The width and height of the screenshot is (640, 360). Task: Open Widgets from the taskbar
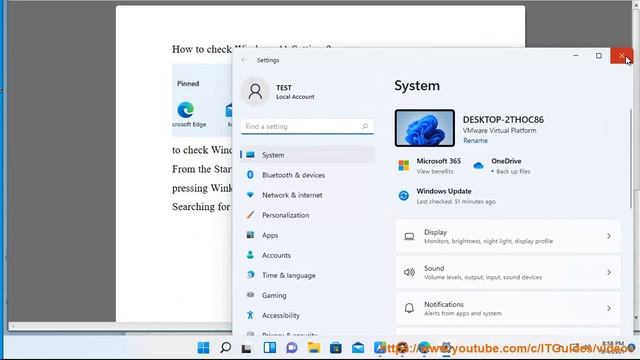click(270, 348)
